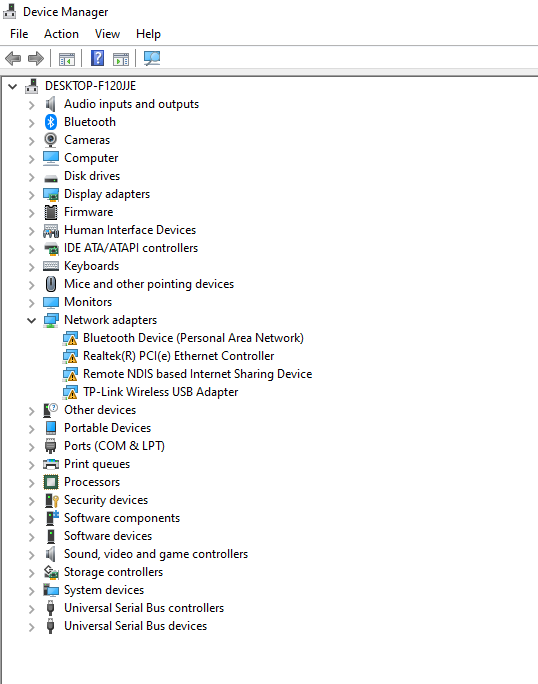Click the Human Interface Devices icon

[x=51, y=230]
